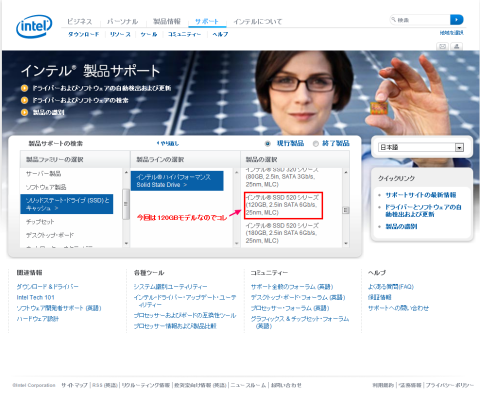Click orange bullet beside ドライバーおよびソフトウェアの検索
The width and height of the screenshot is (480, 399).
(x=24, y=100)
